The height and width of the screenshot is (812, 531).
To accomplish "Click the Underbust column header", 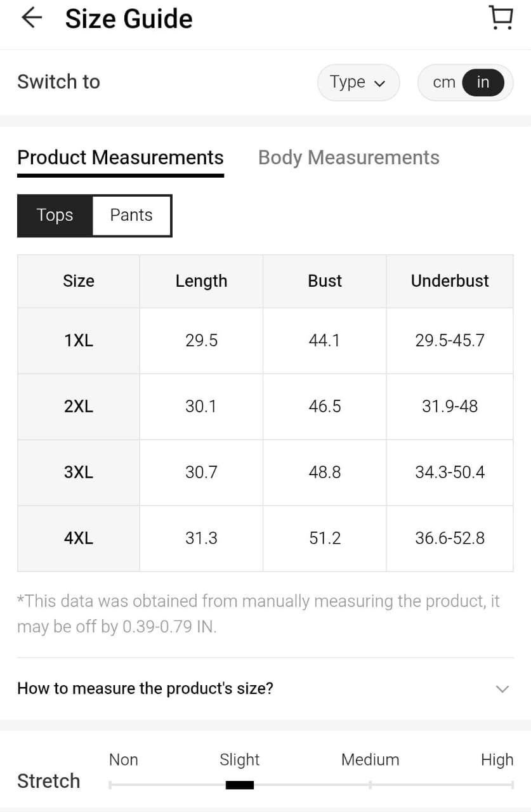I will click(450, 281).
